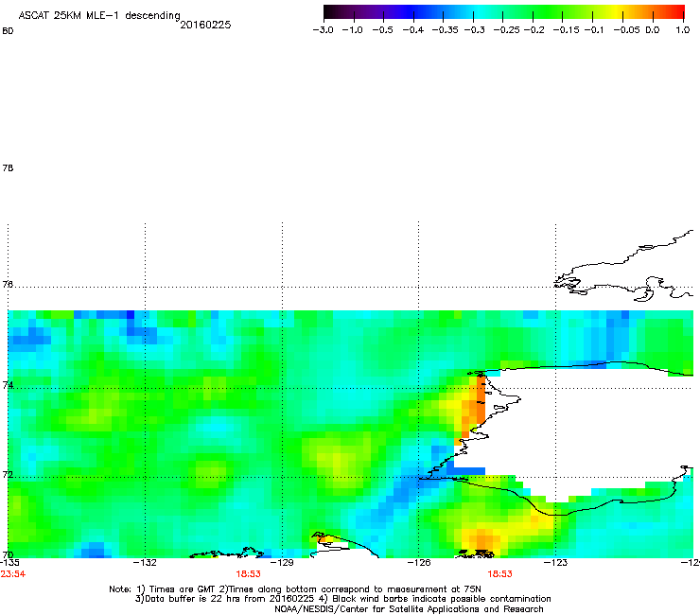Select the -0.35 color scale label

click(445, 30)
